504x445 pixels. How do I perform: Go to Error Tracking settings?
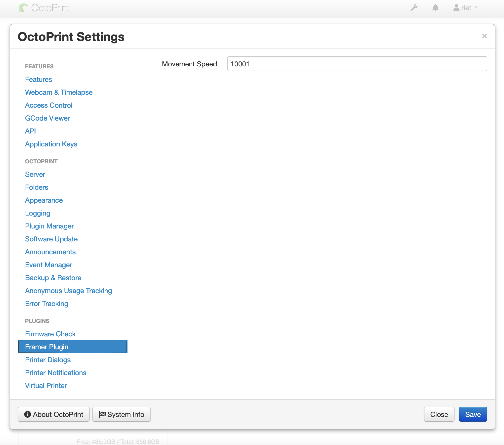(x=46, y=304)
